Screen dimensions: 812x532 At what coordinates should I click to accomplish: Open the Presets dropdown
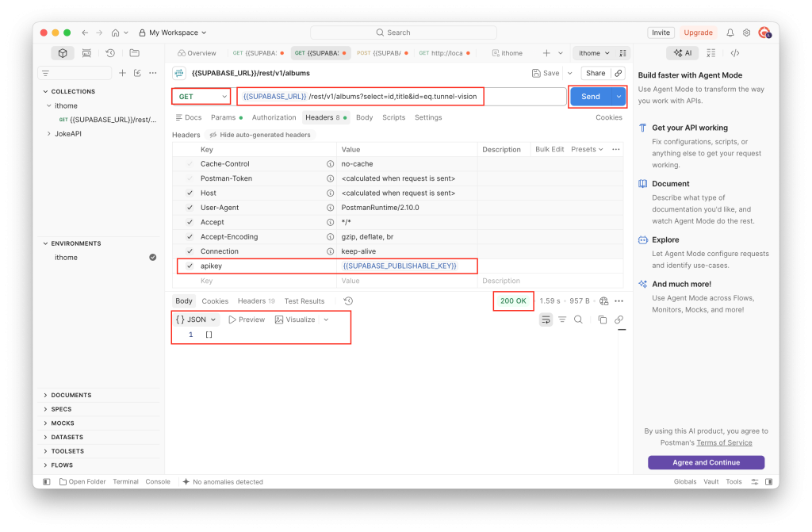coord(587,149)
